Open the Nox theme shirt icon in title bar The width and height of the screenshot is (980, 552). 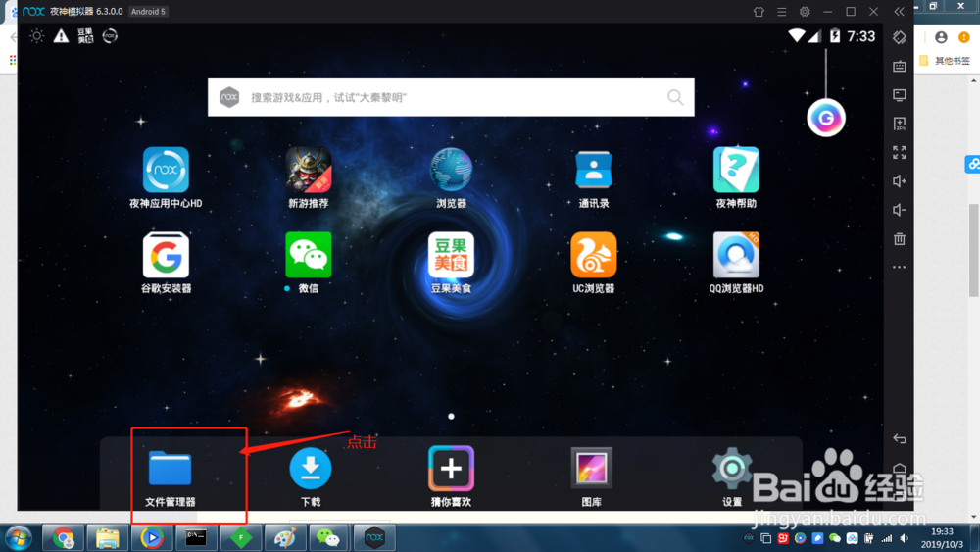[759, 11]
